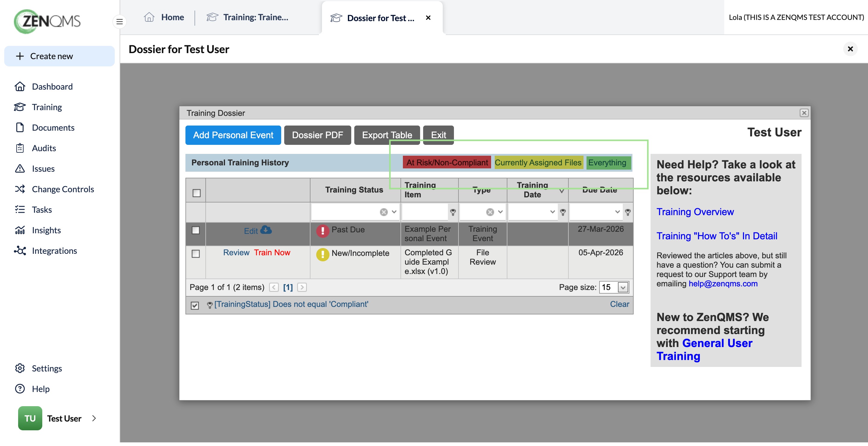Viewport: 868px width, 446px height.
Task: Expand the Test User account chevron
Action: point(94,418)
